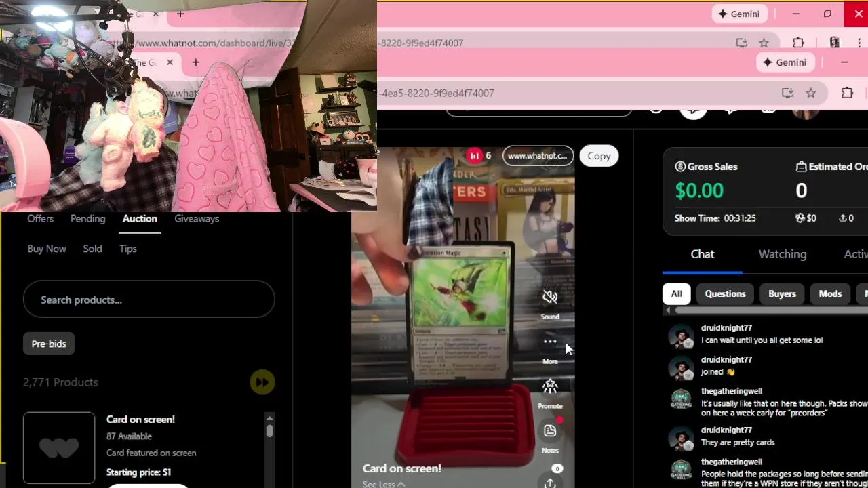The image size is (868, 488).
Task: Open the Buy Now tab
Action: (47, 249)
